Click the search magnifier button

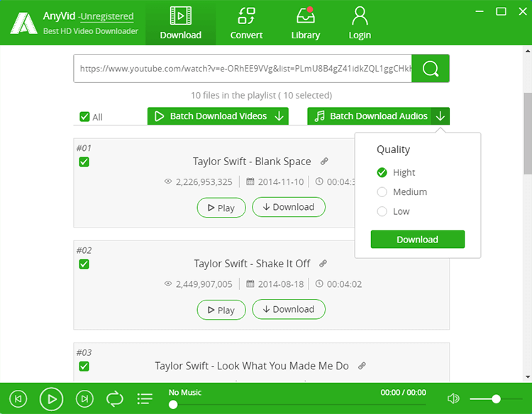[431, 69]
